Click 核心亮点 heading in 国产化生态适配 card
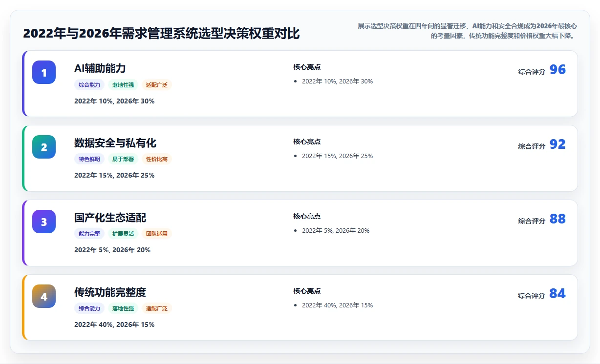This screenshot has height=364, width=600. 307,216
